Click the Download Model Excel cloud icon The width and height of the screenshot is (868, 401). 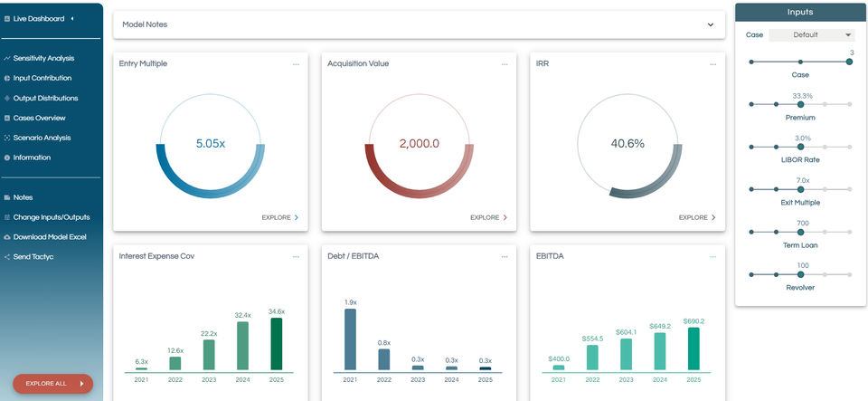7,237
